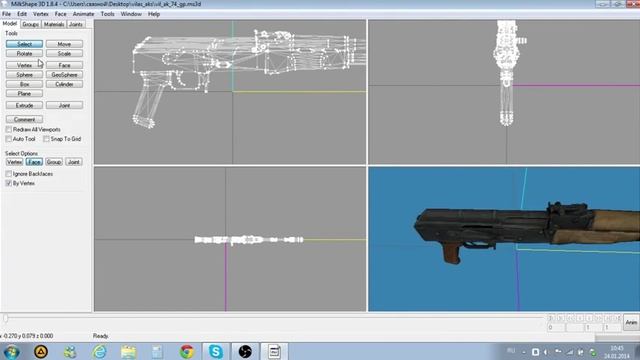Set select option to Group

(54, 162)
